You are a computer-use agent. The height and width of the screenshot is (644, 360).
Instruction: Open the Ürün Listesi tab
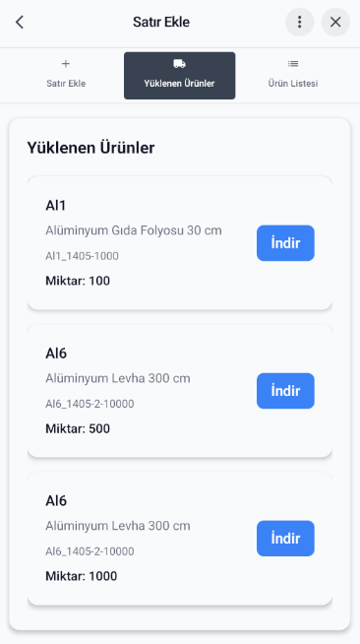[293, 76]
